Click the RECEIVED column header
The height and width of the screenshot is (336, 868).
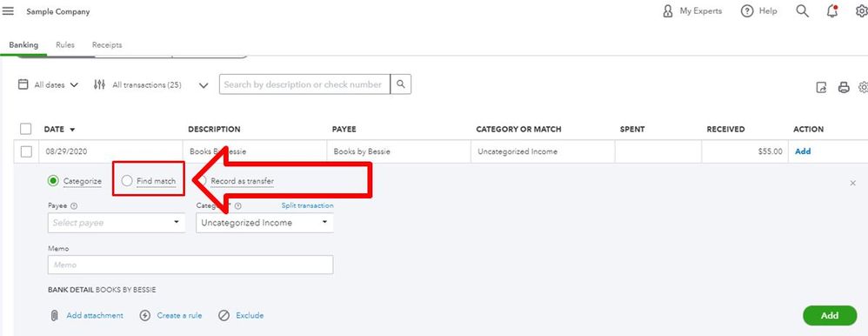[x=725, y=129]
